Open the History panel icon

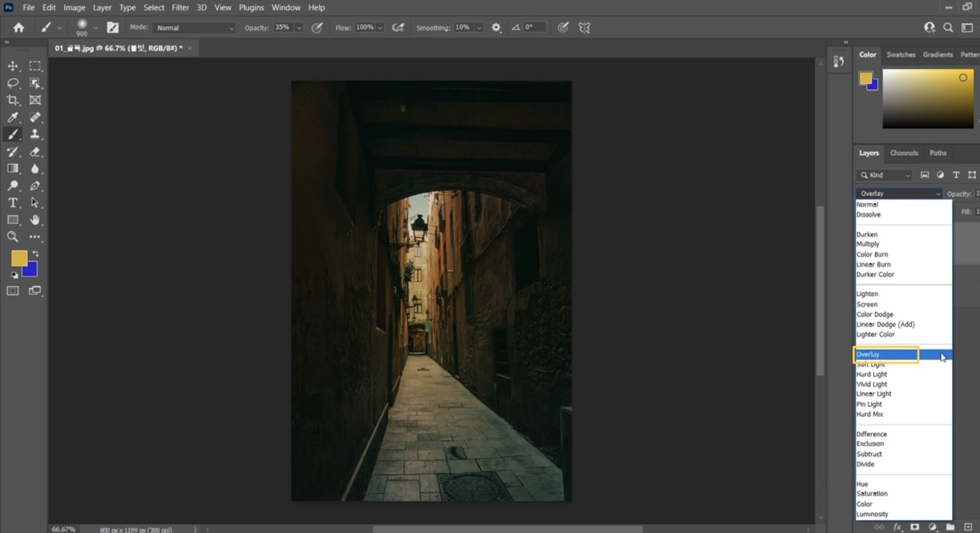[x=838, y=61]
